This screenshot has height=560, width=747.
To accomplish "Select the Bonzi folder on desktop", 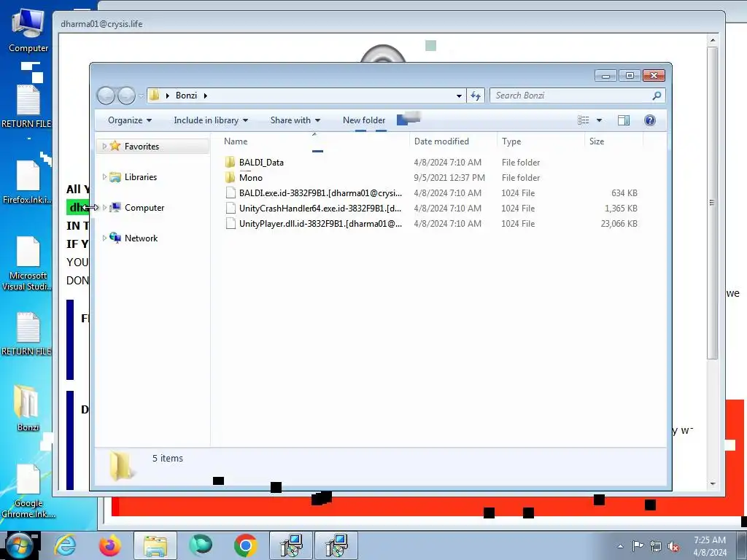I will (28, 408).
